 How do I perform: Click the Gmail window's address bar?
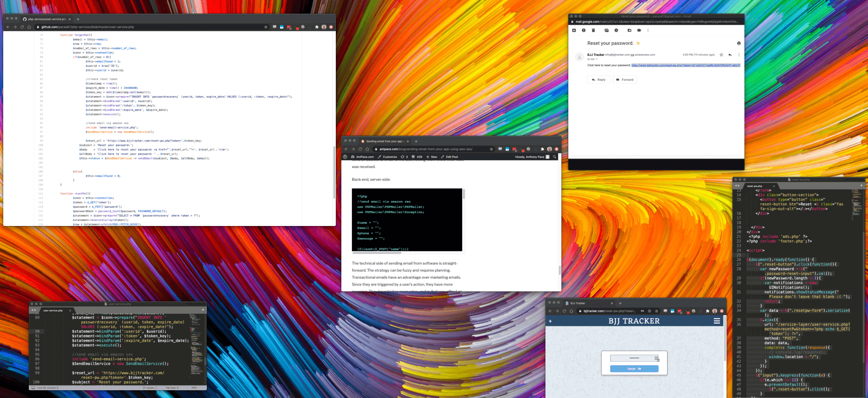[x=656, y=22]
